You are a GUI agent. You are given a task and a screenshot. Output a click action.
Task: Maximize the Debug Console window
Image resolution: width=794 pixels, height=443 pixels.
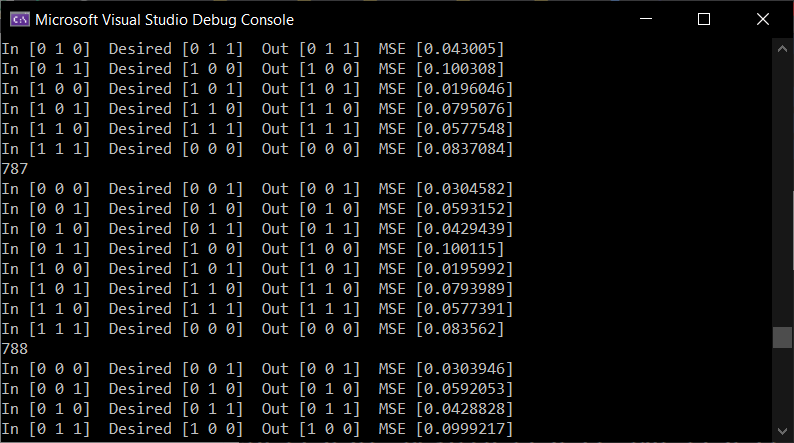[704, 19]
